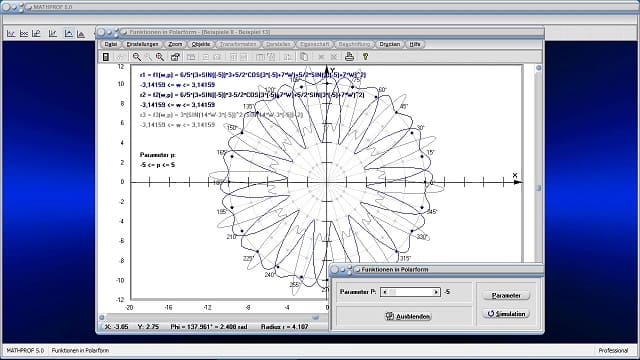The width and height of the screenshot is (640, 360).
Task: Click 'Funktionen in Polarform' in bottom status bar
Action: 80,351
